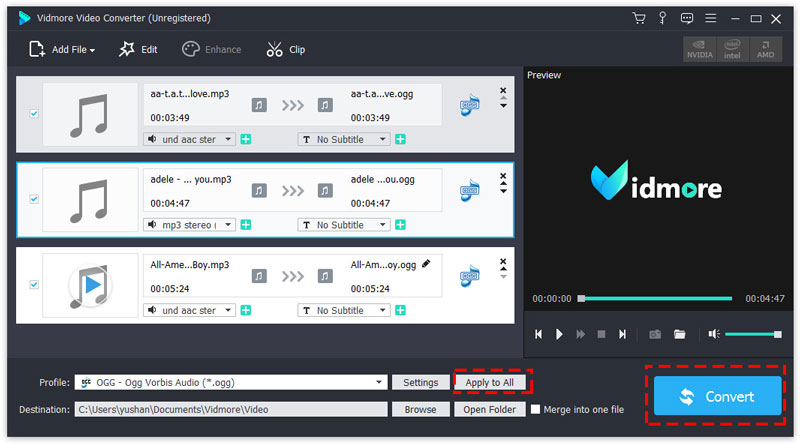Click output format icon for aa-t.a.t...love.mp3
The width and height of the screenshot is (800, 444).
coord(469,106)
